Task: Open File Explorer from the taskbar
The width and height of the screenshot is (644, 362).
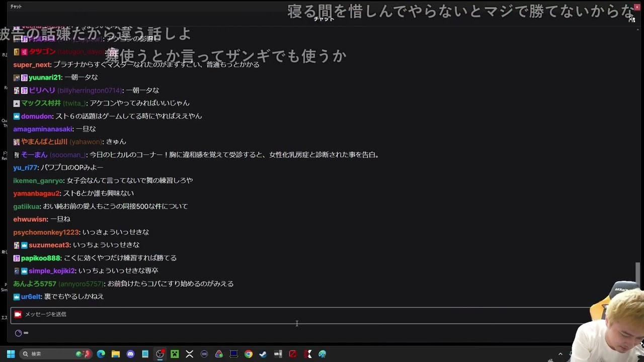Action: tap(116, 354)
